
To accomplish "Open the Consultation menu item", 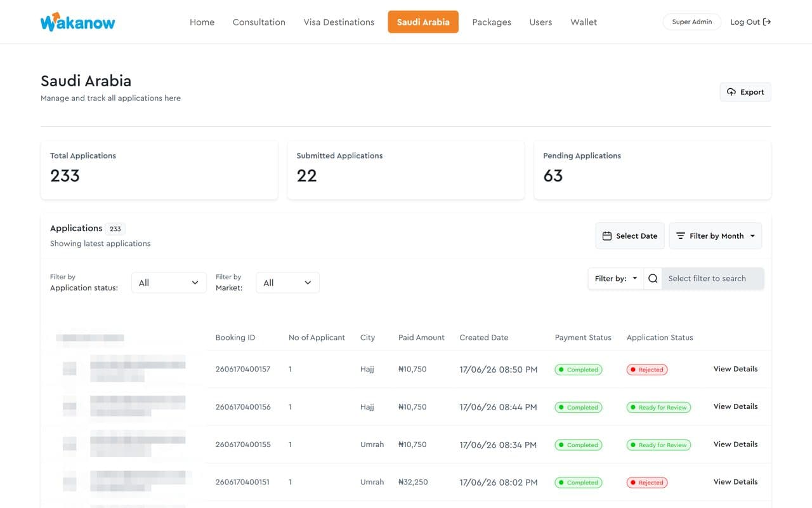I will tap(259, 22).
